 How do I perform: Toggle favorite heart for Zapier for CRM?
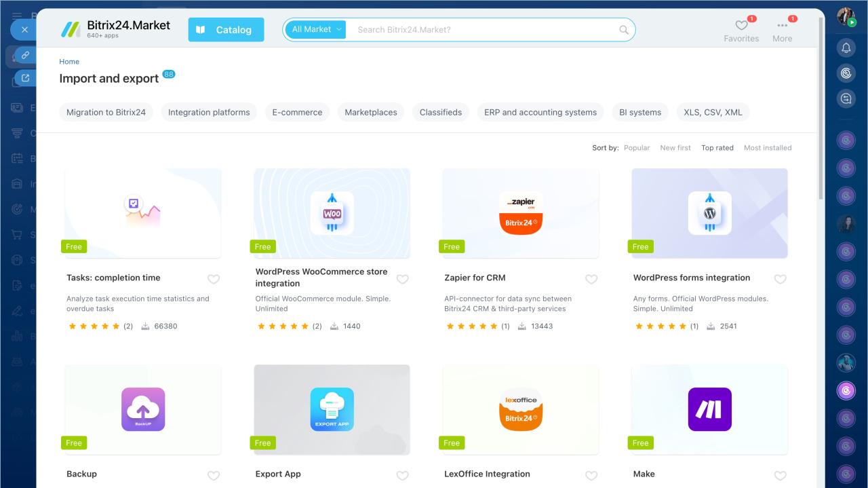(591, 279)
